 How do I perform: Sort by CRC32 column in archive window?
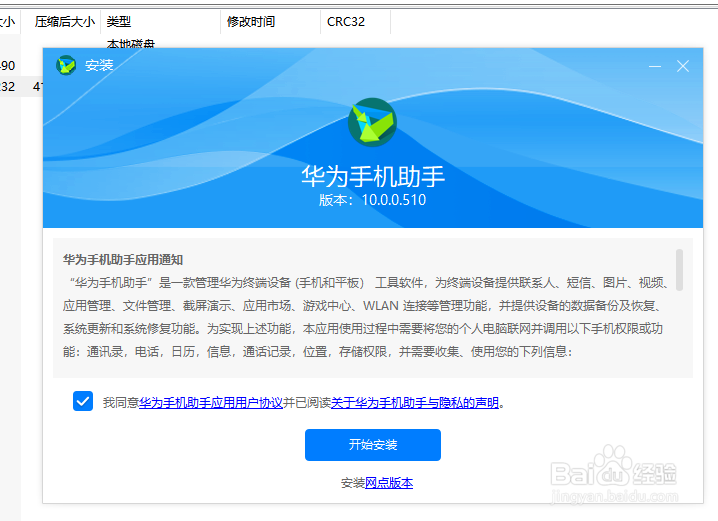click(x=356, y=22)
